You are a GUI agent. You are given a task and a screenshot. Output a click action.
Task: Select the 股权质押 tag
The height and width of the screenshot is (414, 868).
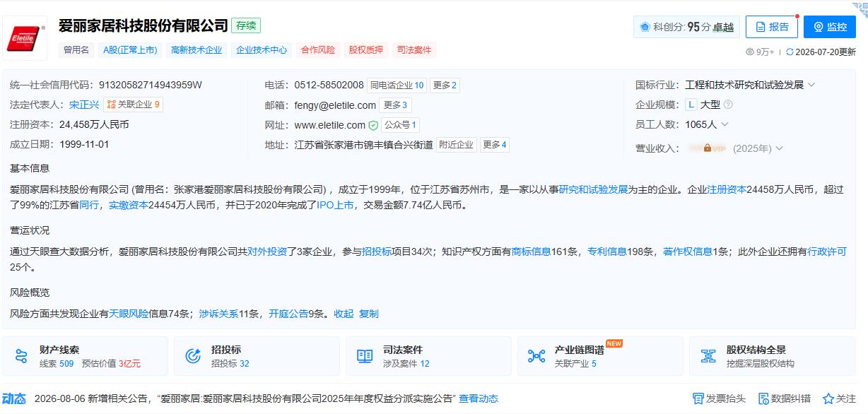366,50
